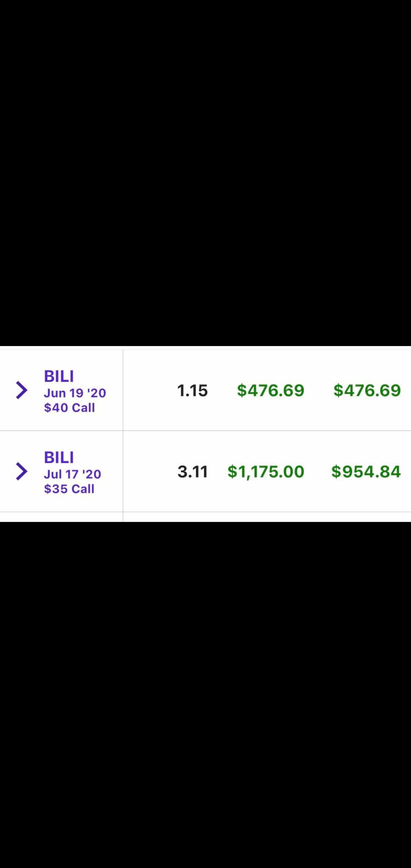
Task: Click the 1.15 price value
Action: 192,391
